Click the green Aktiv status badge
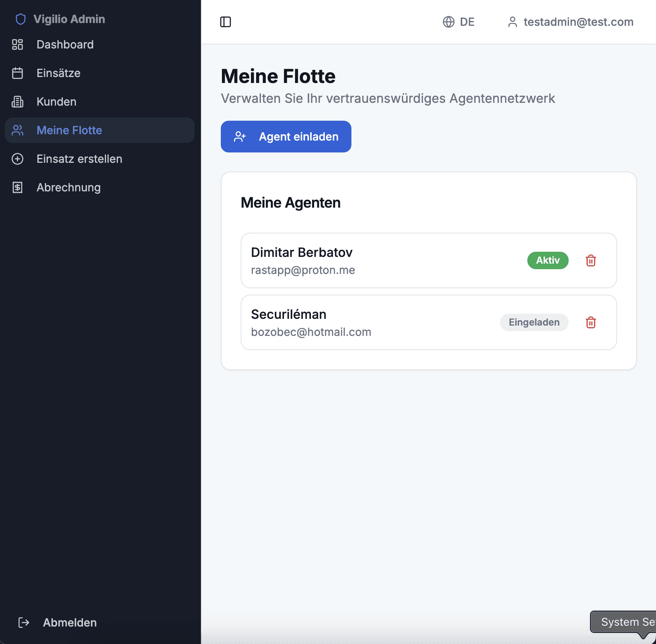Viewport: 656px width, 644px height. coord(548,260)
